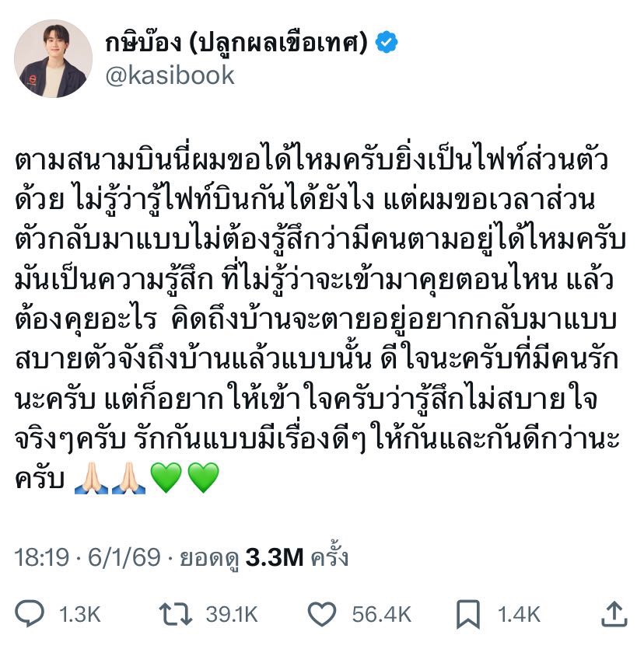644x663 pixels.
Task: Click the reply speech bubble icon
Action: 31,615
